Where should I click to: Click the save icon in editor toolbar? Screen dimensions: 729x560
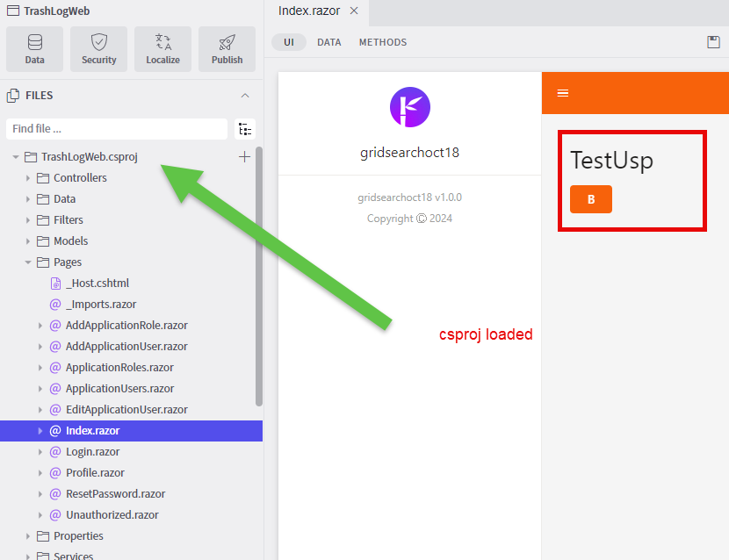click(713, 42)
